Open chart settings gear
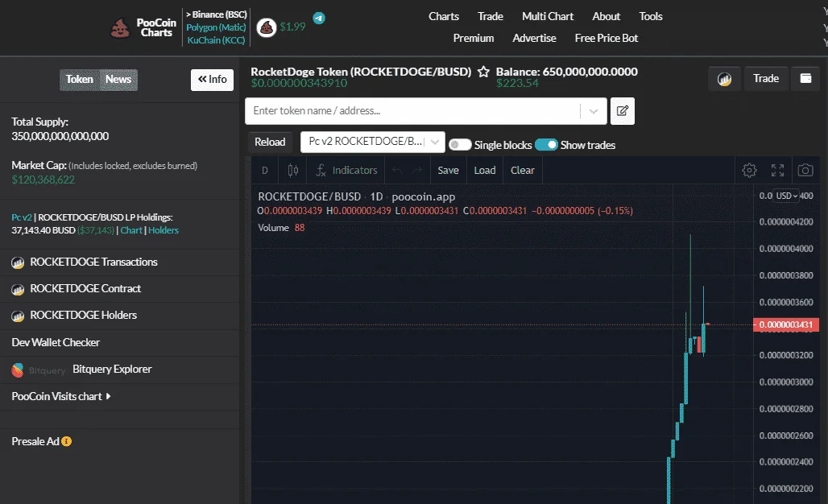This screenshot has height=504, width=828. 749,171
